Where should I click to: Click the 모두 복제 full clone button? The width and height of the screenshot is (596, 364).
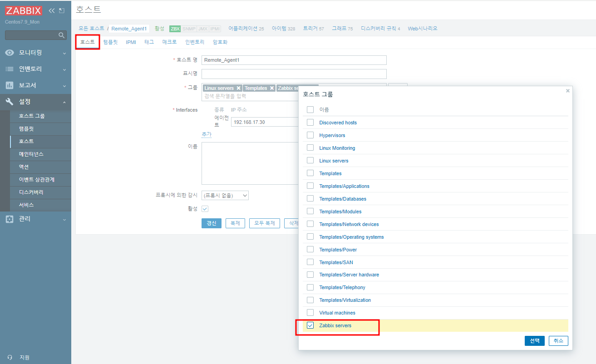coord(264,223)
